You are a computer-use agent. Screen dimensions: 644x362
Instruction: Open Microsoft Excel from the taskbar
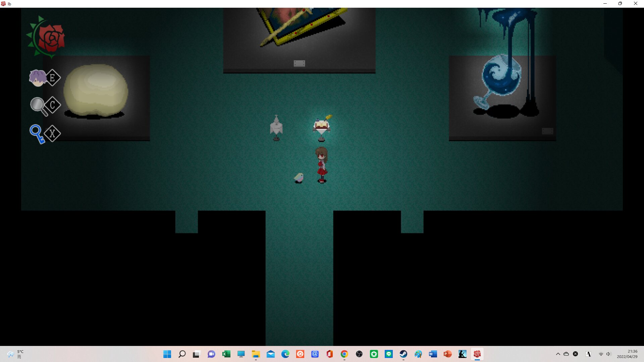pos(226,354)
